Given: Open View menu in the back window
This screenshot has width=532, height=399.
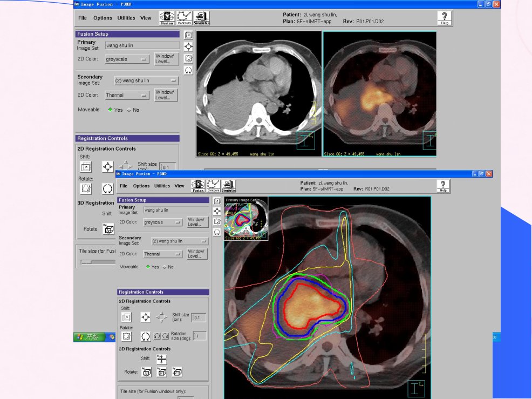Looking at the screenshot, I should click(146, 18).
